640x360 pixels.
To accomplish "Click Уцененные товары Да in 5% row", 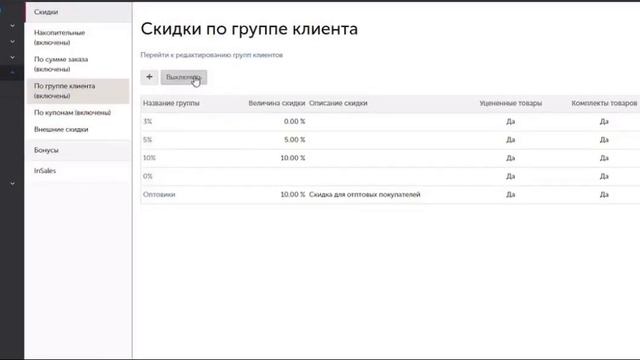I will (511, 140).
